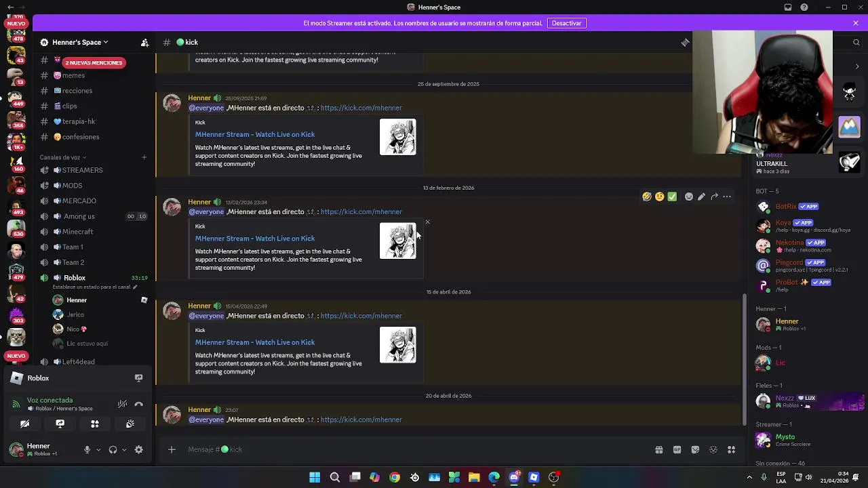Click the Henner user avatar in bottom panel

click(x=16, y=449)
